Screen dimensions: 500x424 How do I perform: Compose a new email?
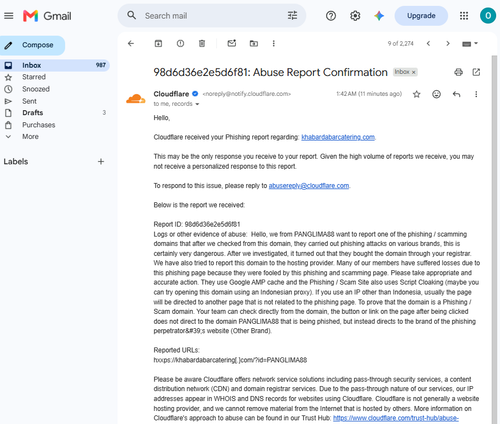[x=32, y=45]
